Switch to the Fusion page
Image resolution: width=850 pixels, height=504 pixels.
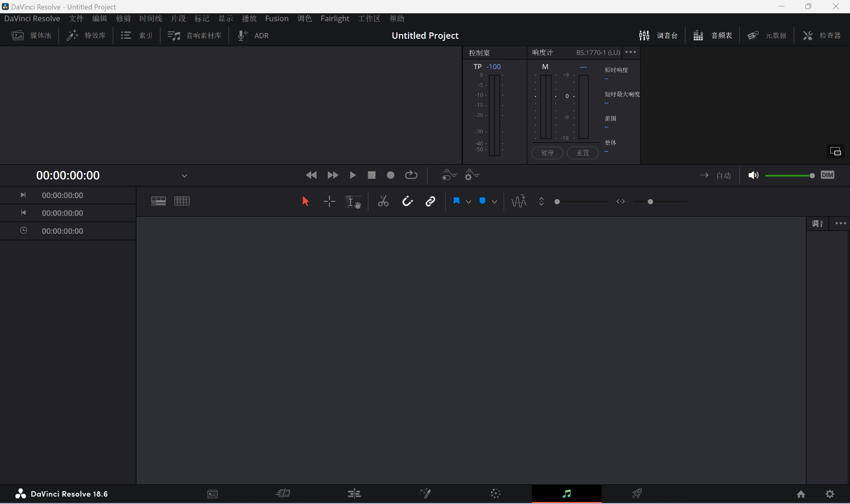(425, 493)
